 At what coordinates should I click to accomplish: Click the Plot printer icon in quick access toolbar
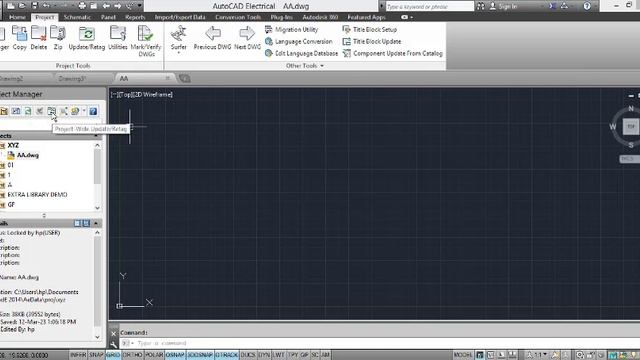[x=82, y=6]
